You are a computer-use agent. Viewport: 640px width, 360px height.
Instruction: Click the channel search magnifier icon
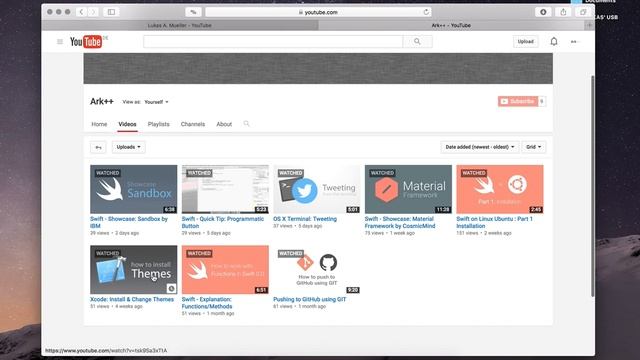pyautogui.click(x=247, y=124)
